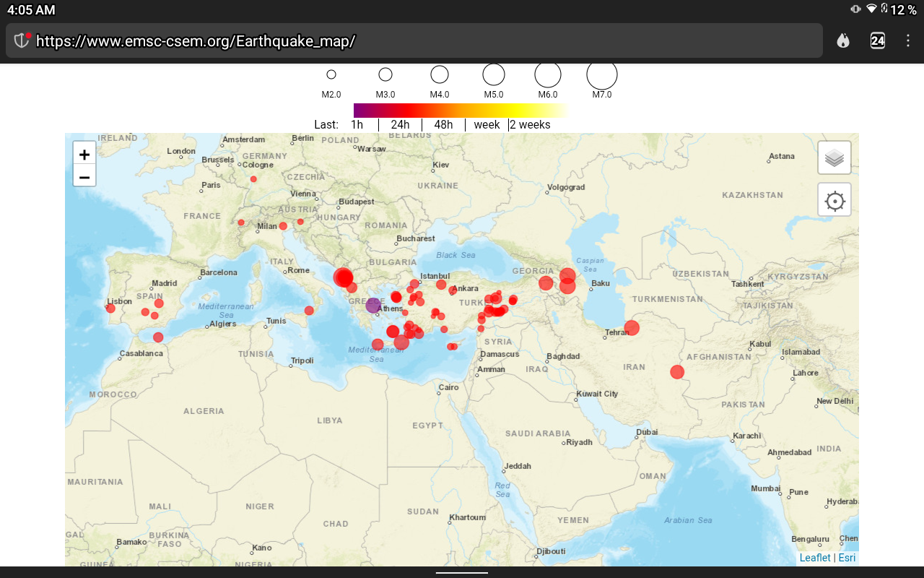The width and height of the screenshot is (924, 578).
Task: Zoom out using the minus button
Action: (84, 176)
